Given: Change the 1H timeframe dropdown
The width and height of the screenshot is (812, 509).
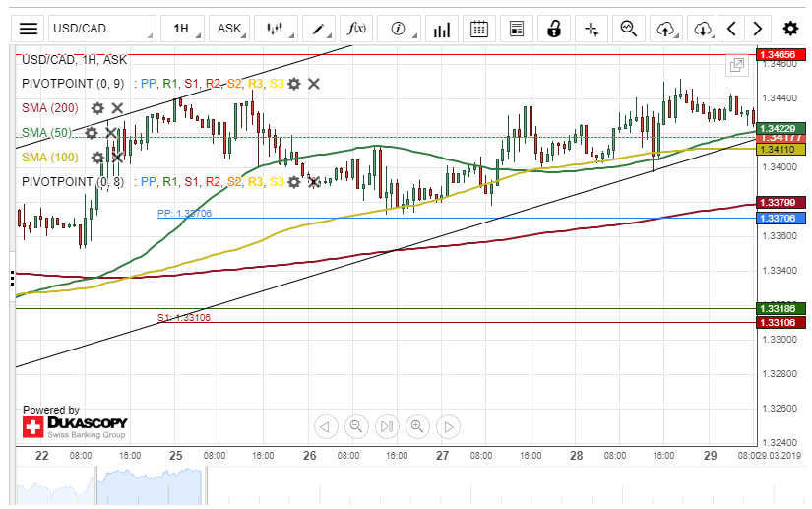Looking at the screenshot, I should 181,29.
